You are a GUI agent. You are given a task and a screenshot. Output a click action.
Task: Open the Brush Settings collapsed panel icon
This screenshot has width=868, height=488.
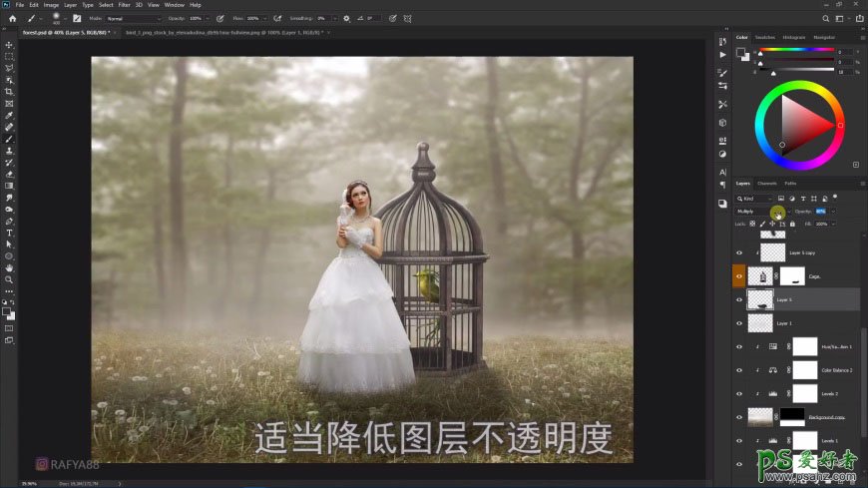click(722, 73)
